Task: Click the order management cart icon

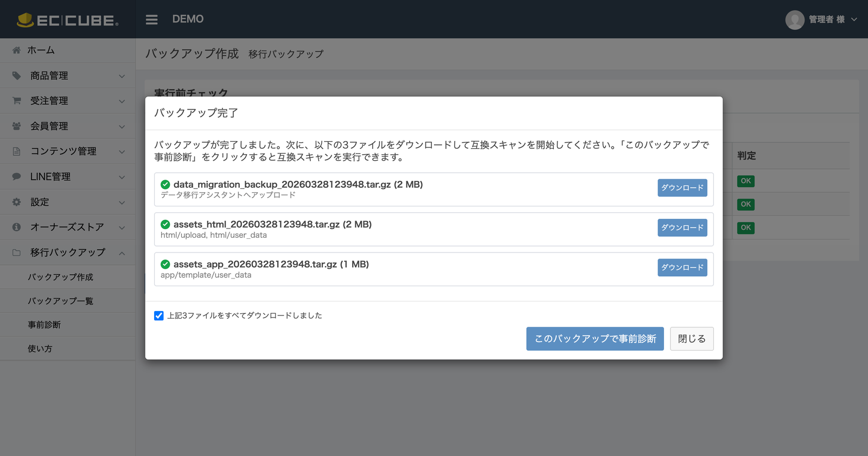Action: [16, 100]
